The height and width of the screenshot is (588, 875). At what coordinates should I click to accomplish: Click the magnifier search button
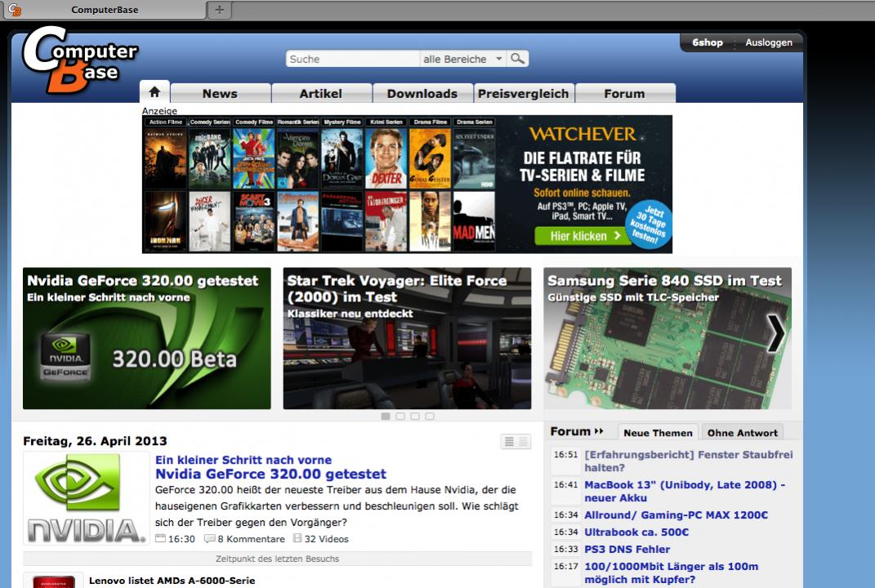click(x=517, y=59)
